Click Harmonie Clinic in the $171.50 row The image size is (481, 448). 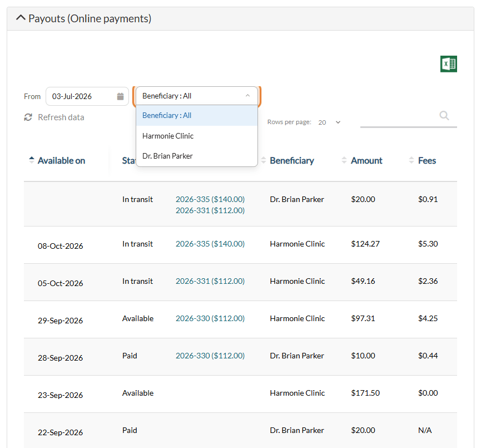[297, 393]
